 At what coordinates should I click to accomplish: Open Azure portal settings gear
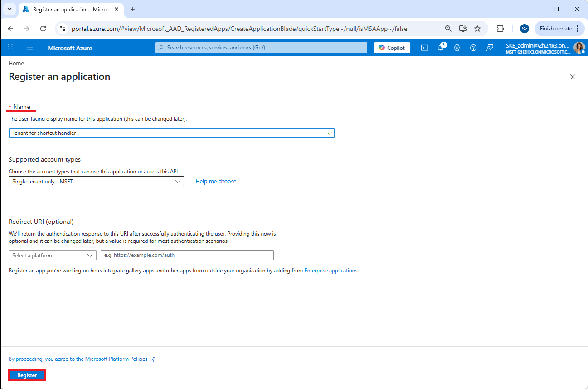(x=457, y=48)
